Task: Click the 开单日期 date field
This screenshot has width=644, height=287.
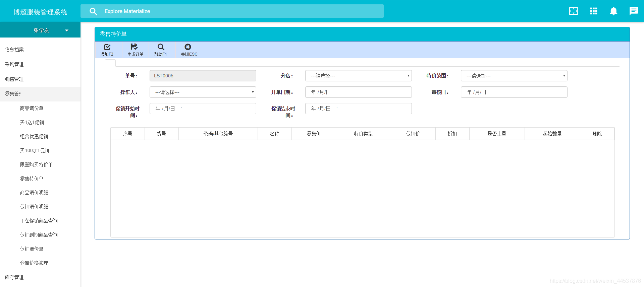Action: (x=358, y=92)
